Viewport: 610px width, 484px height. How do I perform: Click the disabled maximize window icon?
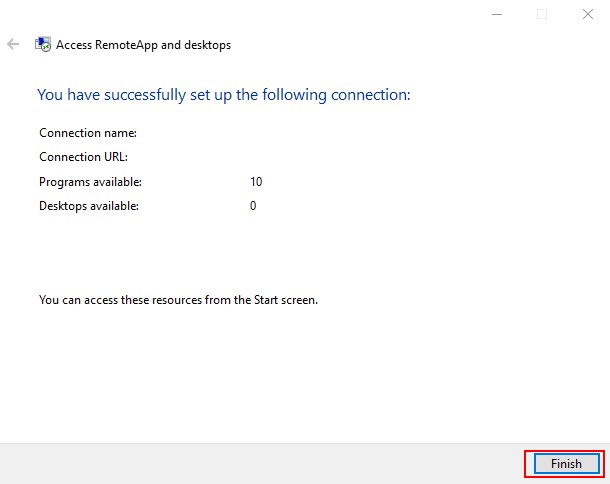click(542, 14)
